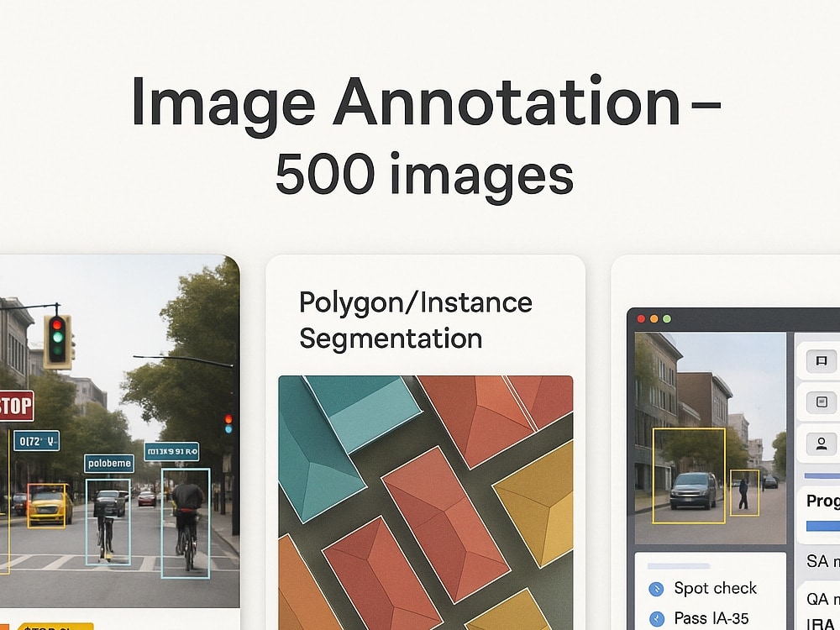This screenshot has width=840, height=630.
Task: Select the yellow box around the pedestrian
Action: [x=744, y=493]
